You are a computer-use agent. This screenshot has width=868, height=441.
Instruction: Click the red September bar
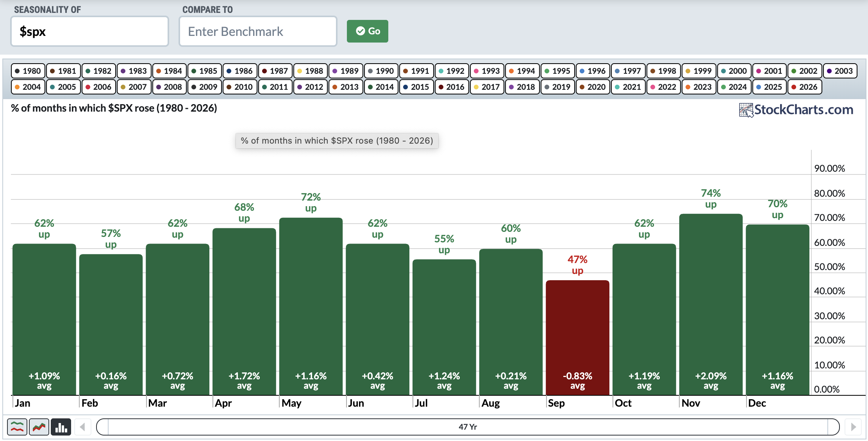[577, 338]
